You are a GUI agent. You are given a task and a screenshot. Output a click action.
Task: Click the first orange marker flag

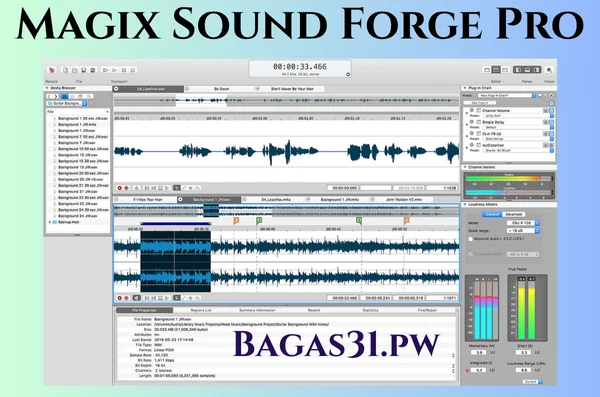click(x=236, y=221)
